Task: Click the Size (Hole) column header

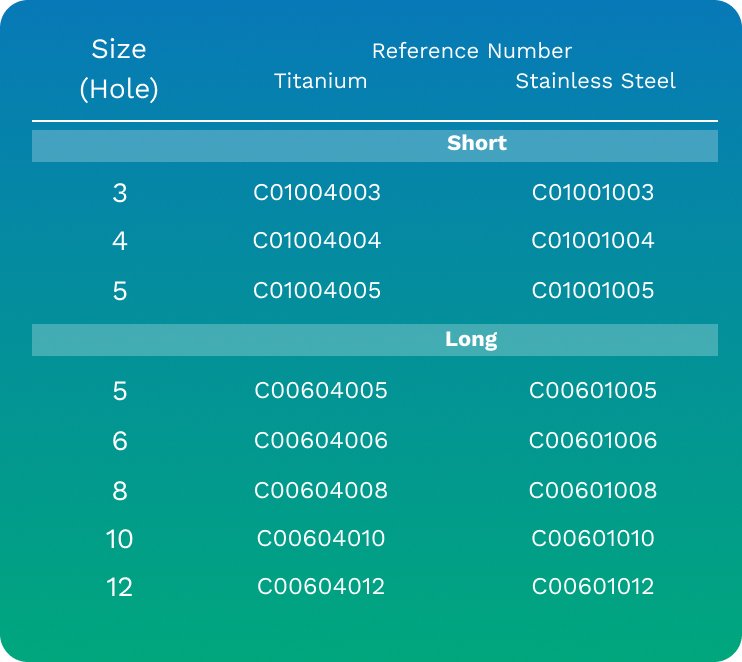Action: 119,69
